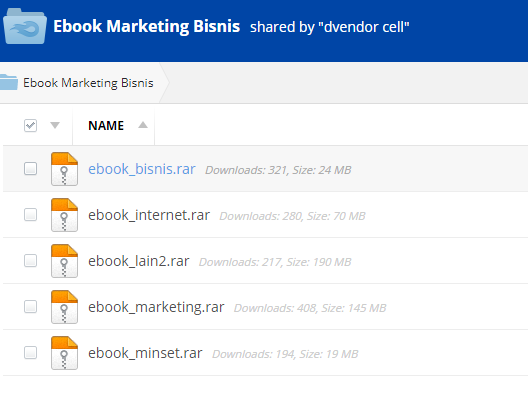Click the breadcrumb folder icon
Viewport: 528px width, 401px height.
click(x=8, y=82)
